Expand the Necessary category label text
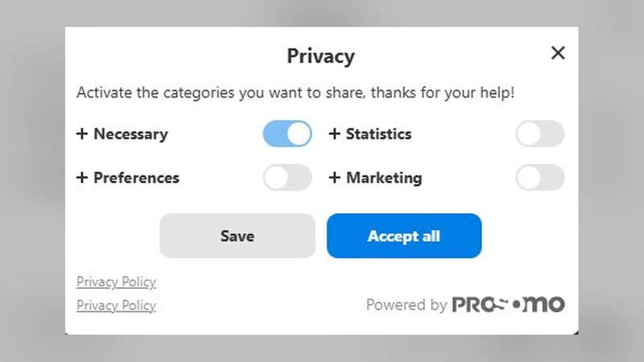Viewport: 644px width, 362px height. point(130,134)
